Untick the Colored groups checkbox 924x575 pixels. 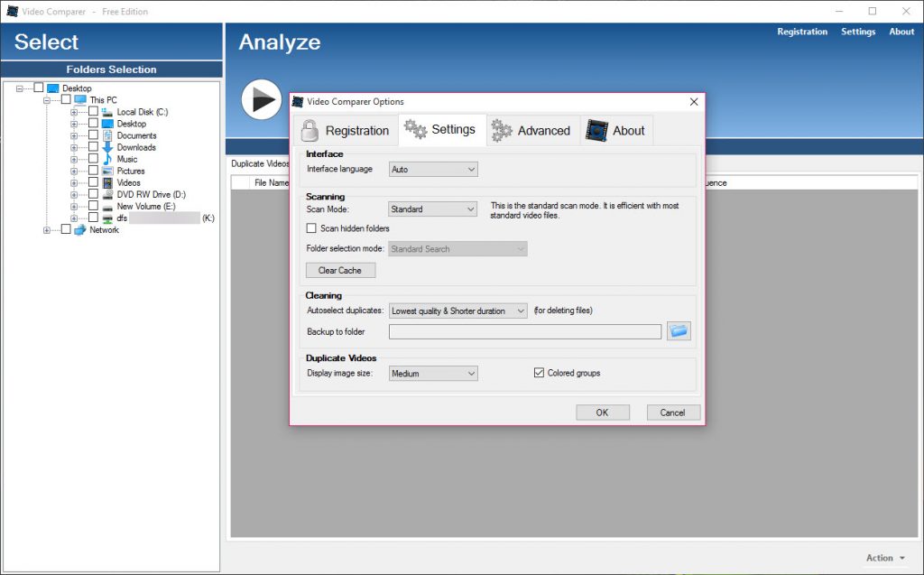pyautogui.click(x=539, y=373)
